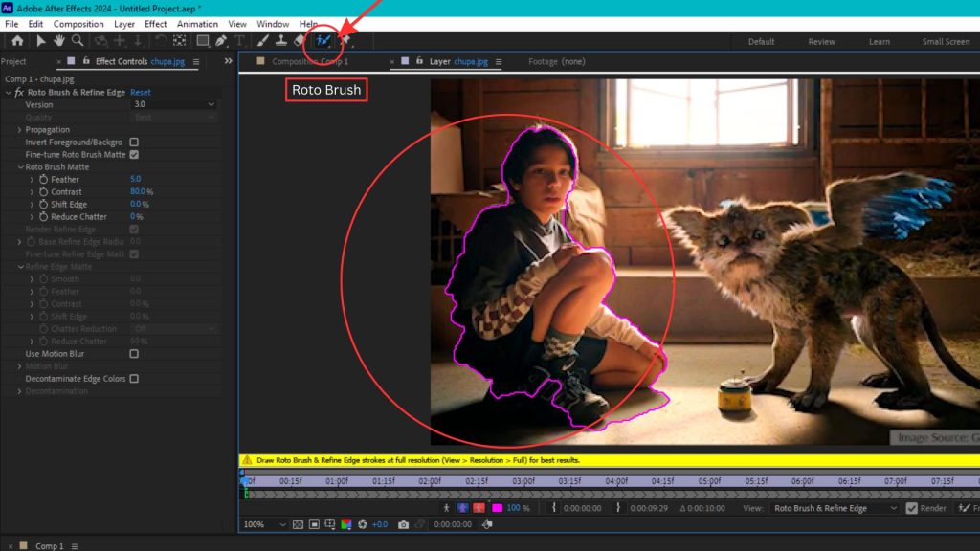Screen dimensions: 980x551
Task: Open the Animation menu
Action: click(x=197, y=24)
